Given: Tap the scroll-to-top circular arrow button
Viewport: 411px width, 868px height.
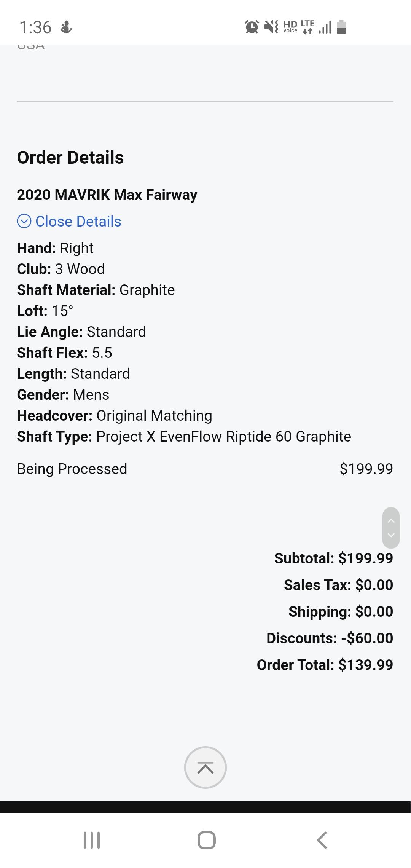Looking at the screenshot, I should point(205,767).
